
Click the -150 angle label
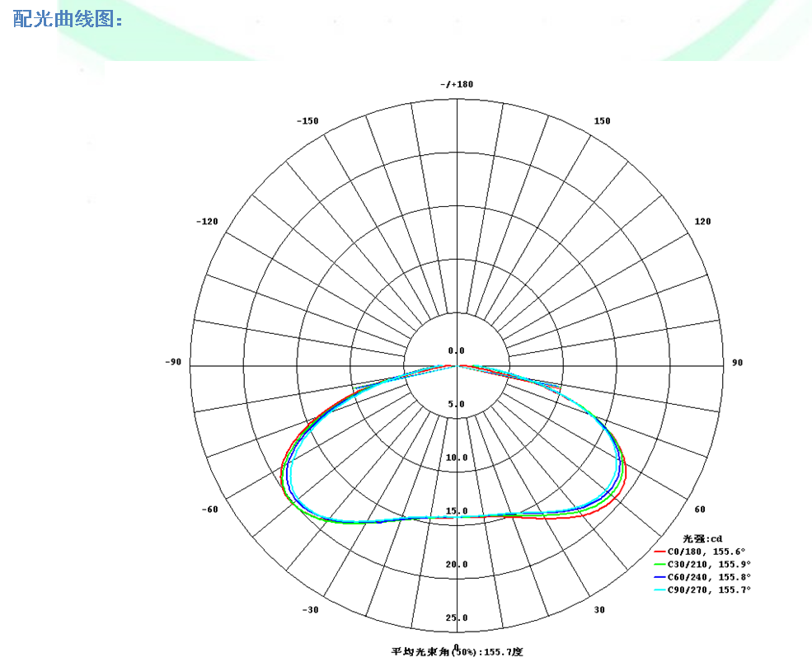pos(307,121)
